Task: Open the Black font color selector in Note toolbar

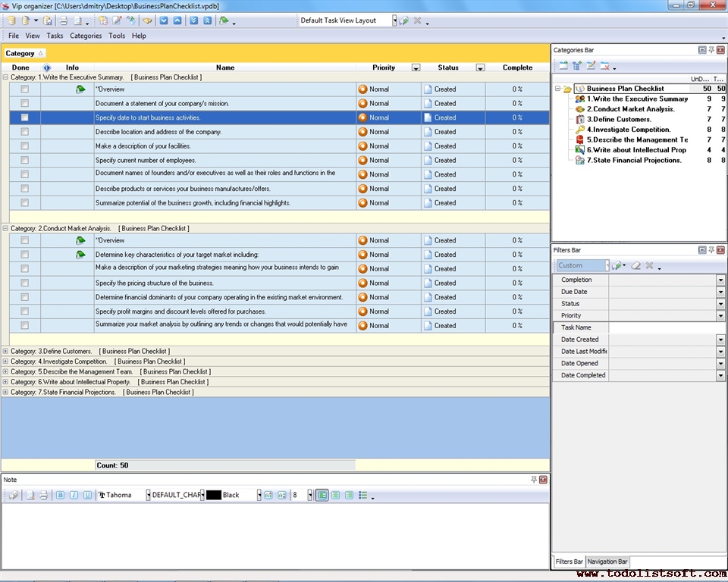Action: (259, 495)
